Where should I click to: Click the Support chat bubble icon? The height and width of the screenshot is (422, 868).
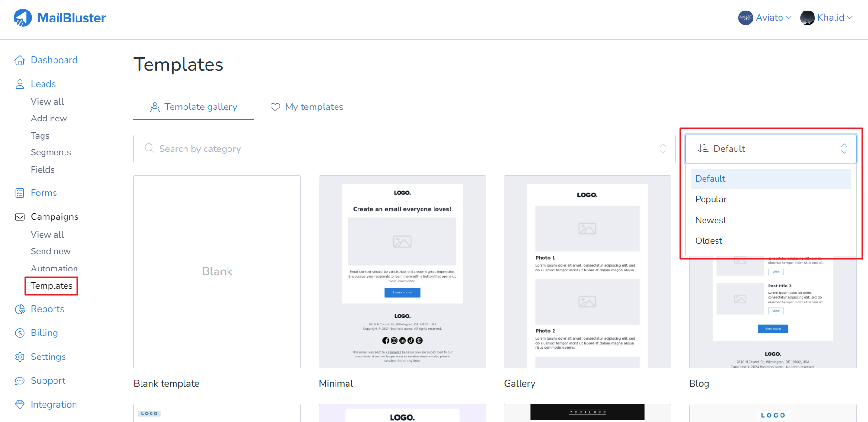[x=20, y=381]
